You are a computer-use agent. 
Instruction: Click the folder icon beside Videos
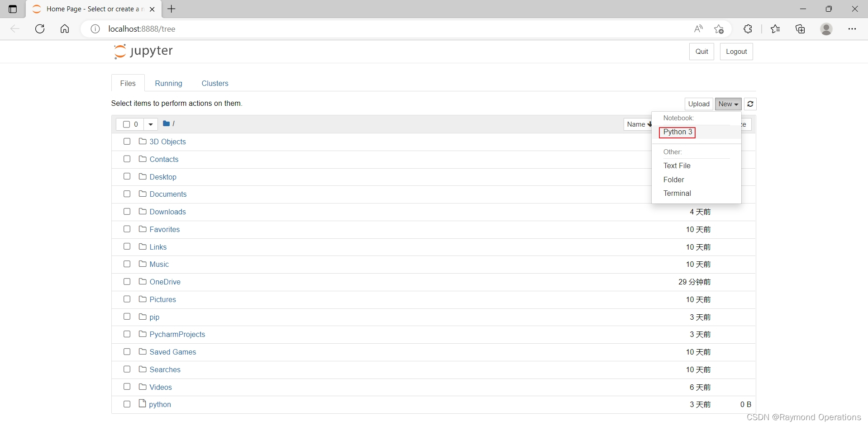(x=143, y=387)
